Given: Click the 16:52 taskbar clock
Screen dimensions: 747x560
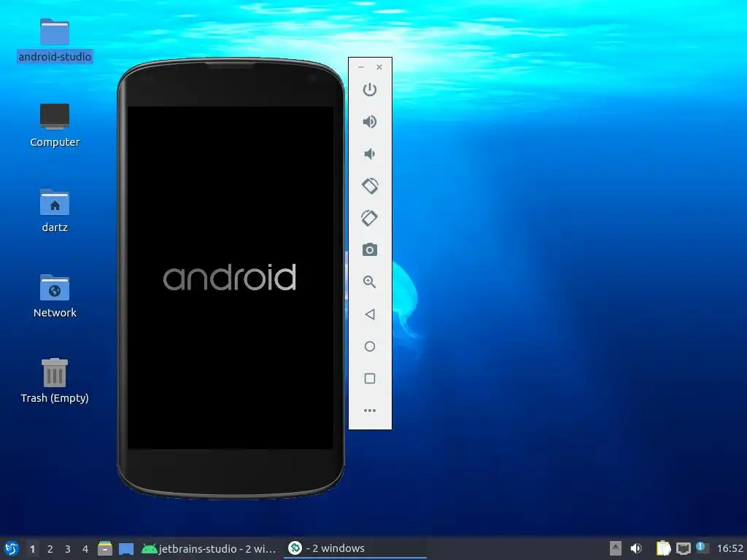Looking at the screenshot, I should [729, 548].
